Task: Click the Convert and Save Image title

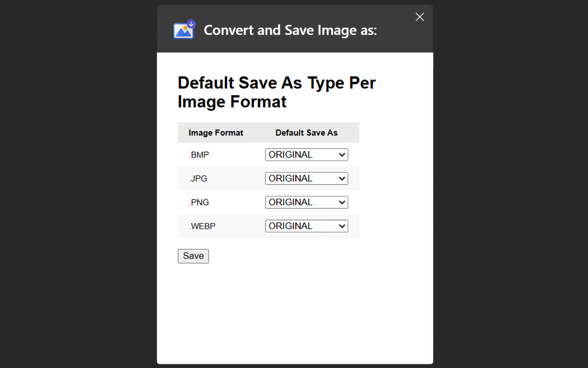Action: tap(290, 30)
